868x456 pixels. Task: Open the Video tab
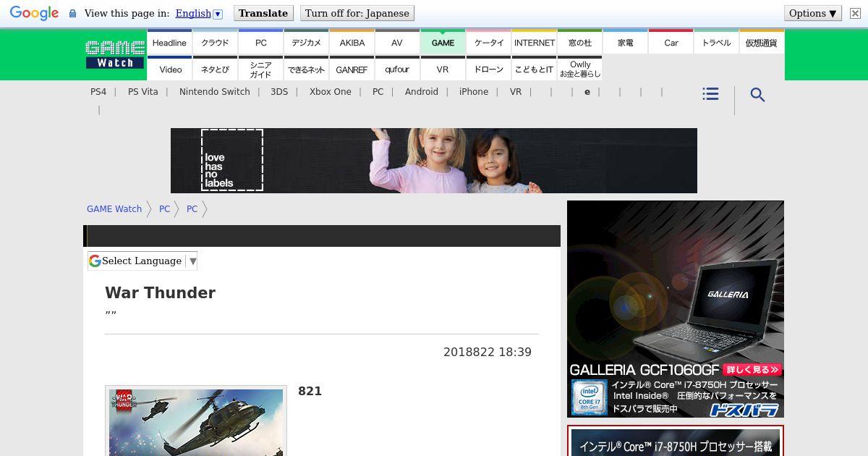click(169, 69)
